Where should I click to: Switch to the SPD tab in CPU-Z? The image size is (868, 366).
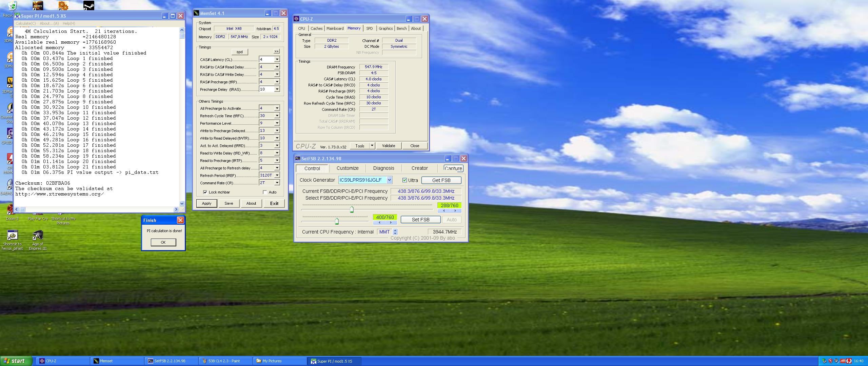[369, 28]
